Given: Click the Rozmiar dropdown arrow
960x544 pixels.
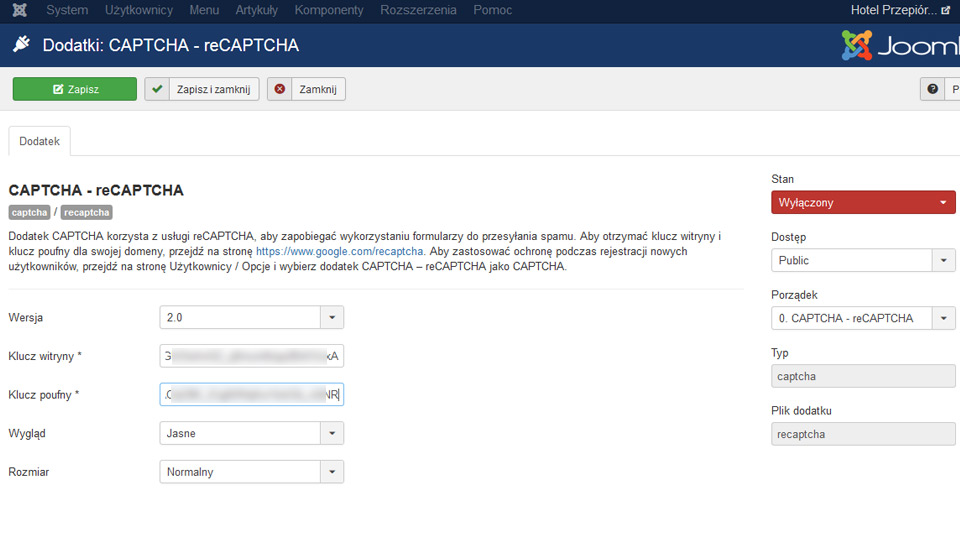Looking at the screenshot, I should 332,472.
